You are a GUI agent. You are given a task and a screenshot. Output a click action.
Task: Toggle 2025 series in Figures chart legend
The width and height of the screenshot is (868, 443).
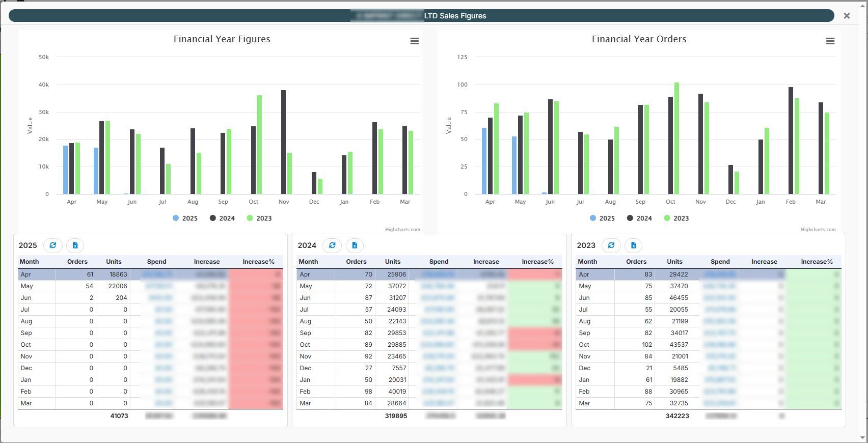[185, 218]
